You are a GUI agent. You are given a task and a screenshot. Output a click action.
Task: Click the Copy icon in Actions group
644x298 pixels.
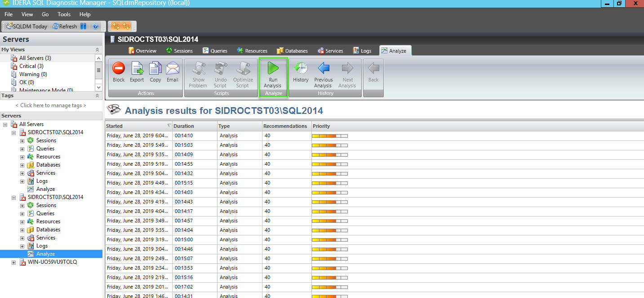point(155,69)
